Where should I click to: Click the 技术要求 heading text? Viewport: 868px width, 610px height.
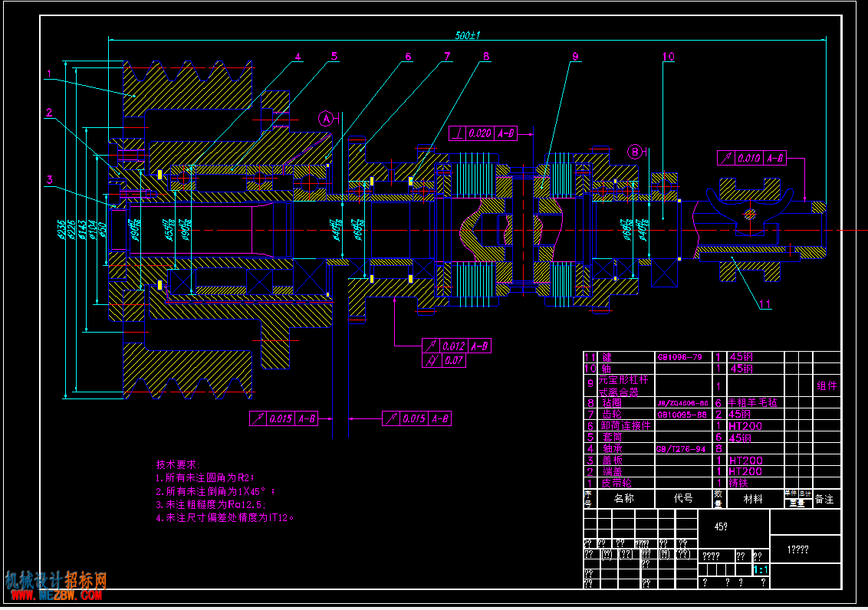(177, 464)
